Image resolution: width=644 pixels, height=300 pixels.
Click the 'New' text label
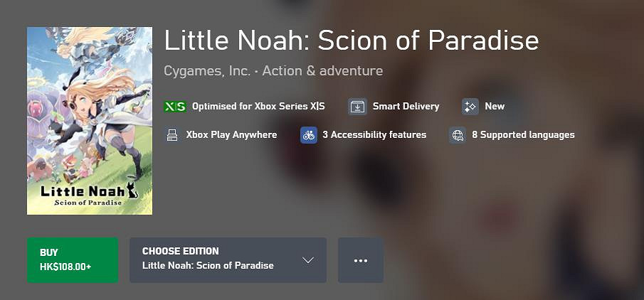[495, 107]
